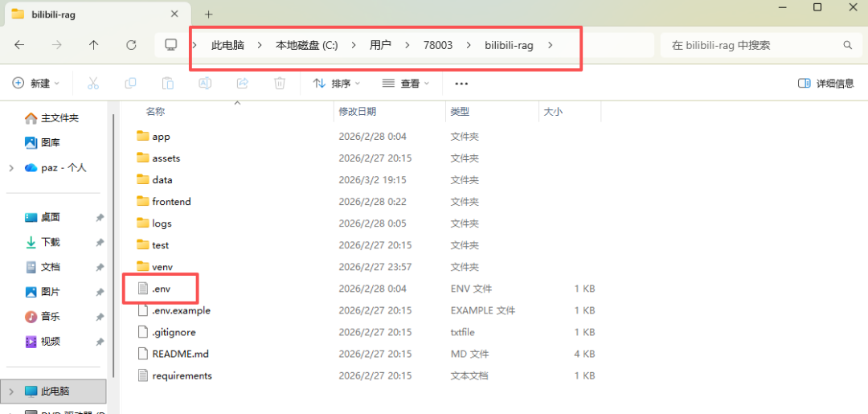Viewport: 868px width, 414px height.
Task: Sort by the 修改日期 column header
Action: [357, 111]
